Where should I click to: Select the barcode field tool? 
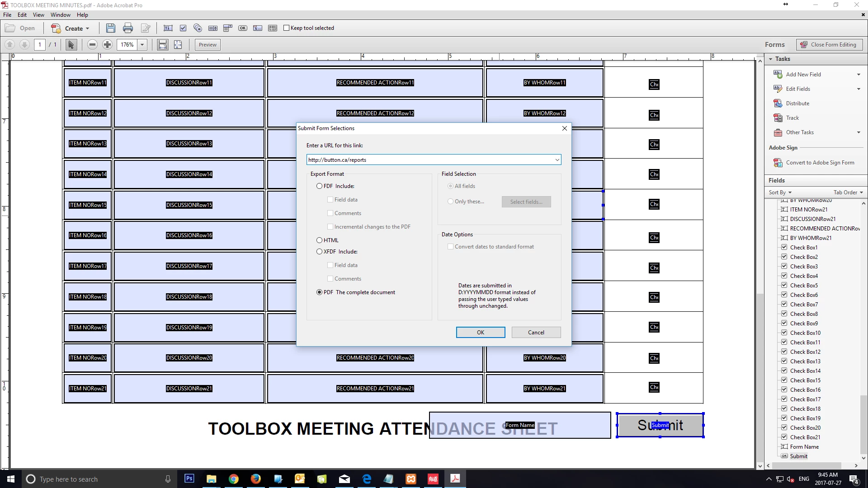pos(273,28)
